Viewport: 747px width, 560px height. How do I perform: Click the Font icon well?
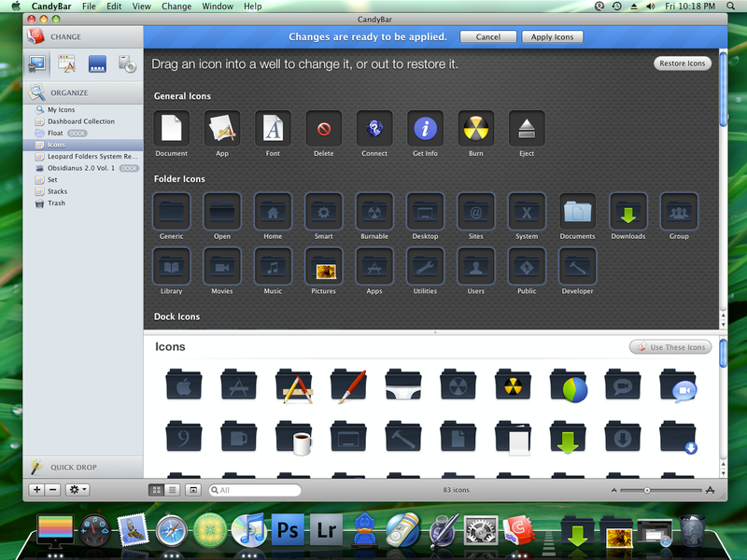tap(273, 129)
